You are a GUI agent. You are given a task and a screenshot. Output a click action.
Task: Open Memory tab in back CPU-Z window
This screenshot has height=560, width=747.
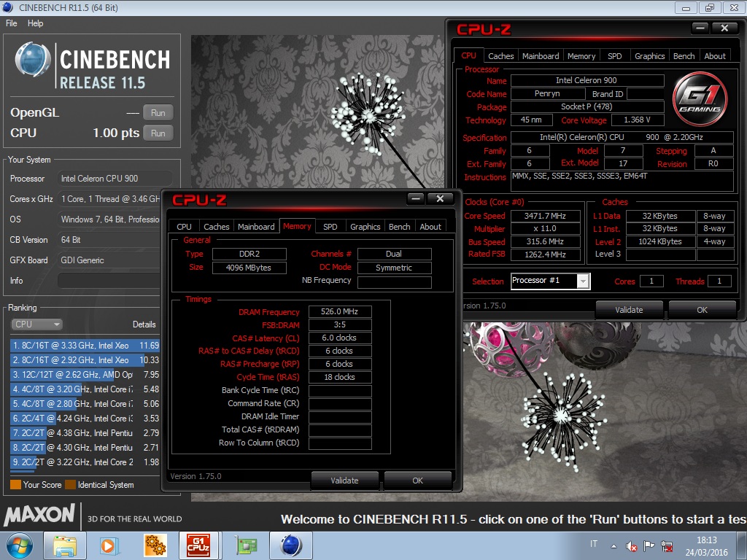581,55
